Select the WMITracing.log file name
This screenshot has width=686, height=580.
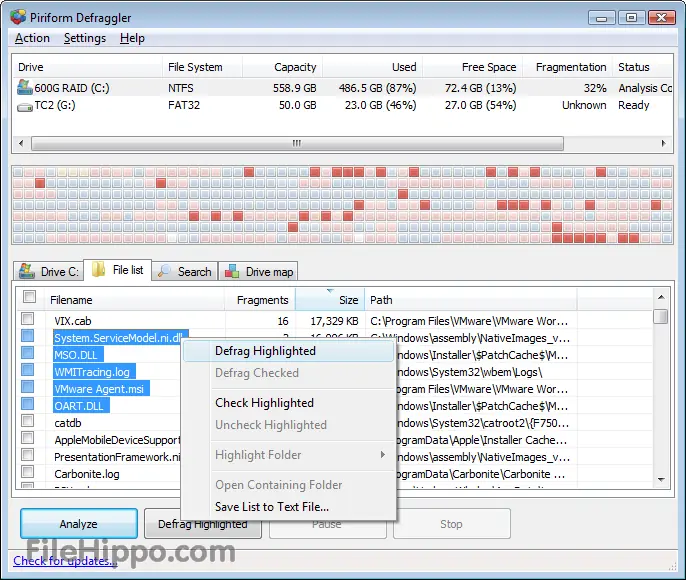[92, 372]
